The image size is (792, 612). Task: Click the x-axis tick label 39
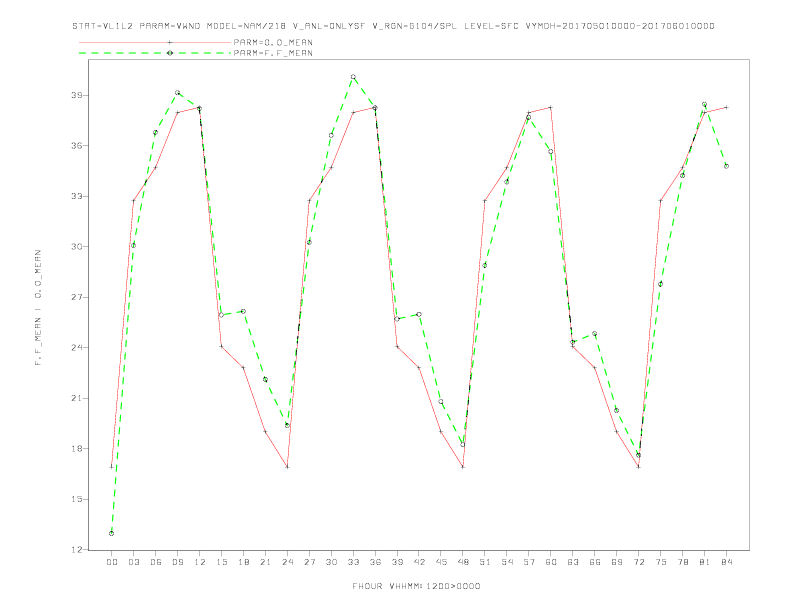pos(397,562)
